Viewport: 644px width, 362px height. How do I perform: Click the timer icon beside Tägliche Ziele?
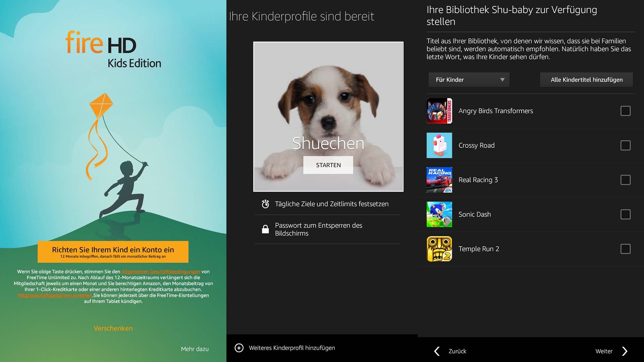[x=265, y=204]
